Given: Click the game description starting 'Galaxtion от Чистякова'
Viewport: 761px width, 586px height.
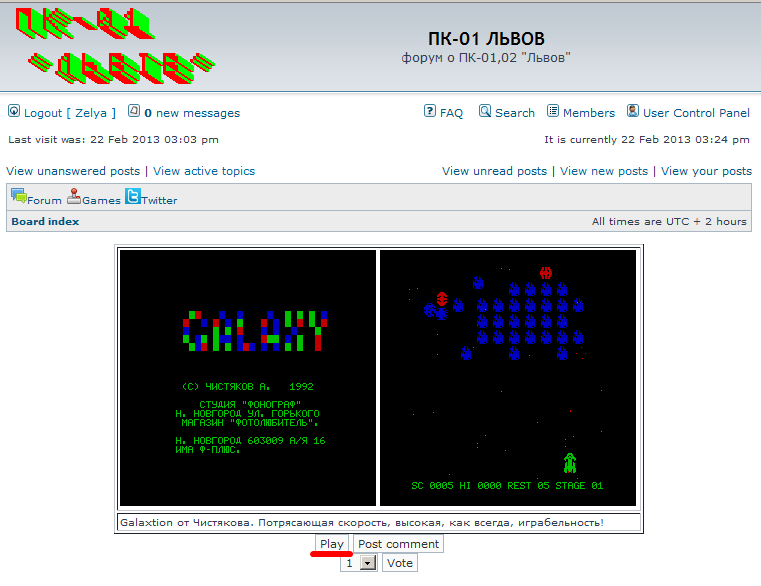Looking at the screenshot, I should click(362, 522).
